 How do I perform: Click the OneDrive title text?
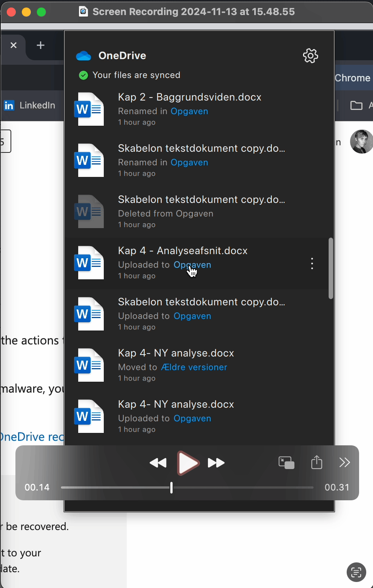click(122, 56)
